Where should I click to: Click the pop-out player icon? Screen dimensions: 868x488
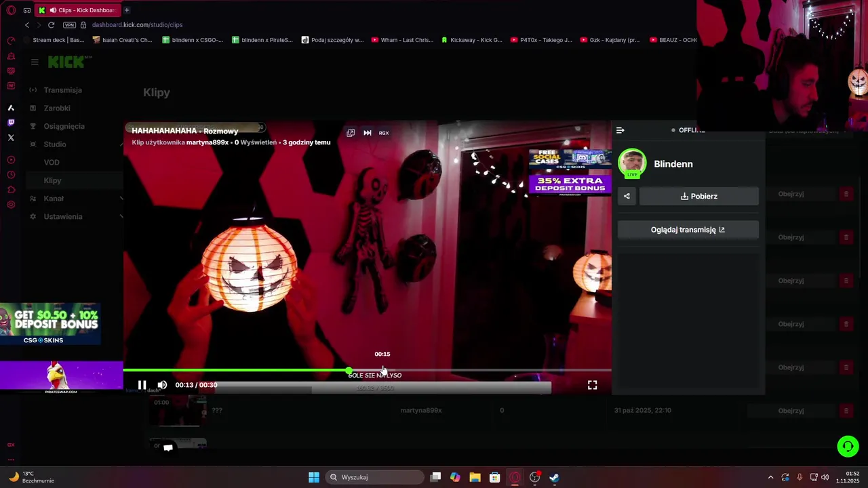tap(351, 133)
